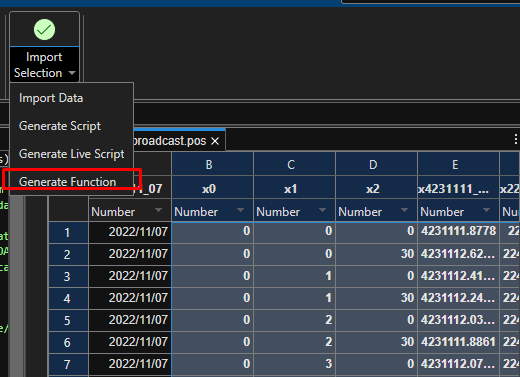Select column B header
This screenshot has width=520, height=377.
pos(212,164)
